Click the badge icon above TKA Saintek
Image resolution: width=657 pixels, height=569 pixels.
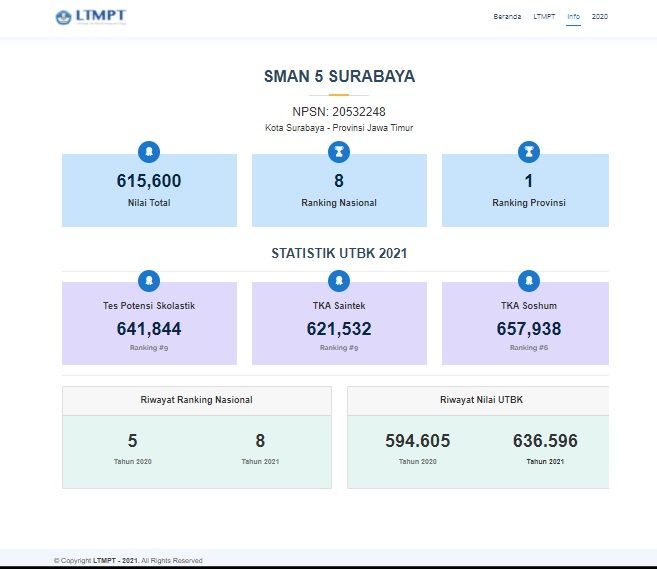339,280
